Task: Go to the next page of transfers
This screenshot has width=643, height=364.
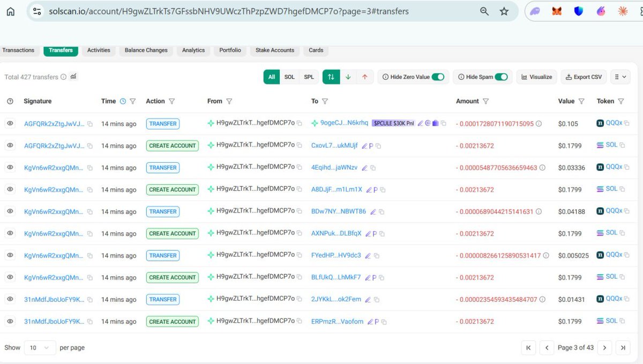Action: [604, 347]
